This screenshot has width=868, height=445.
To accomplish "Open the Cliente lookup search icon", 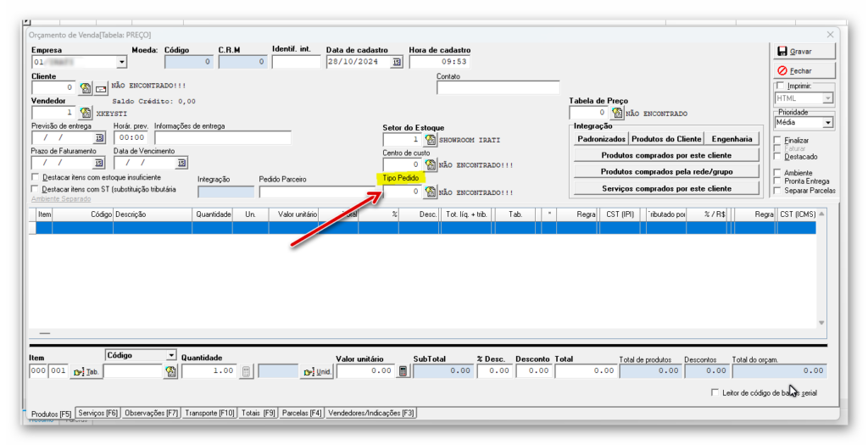I will click(85, 87).
